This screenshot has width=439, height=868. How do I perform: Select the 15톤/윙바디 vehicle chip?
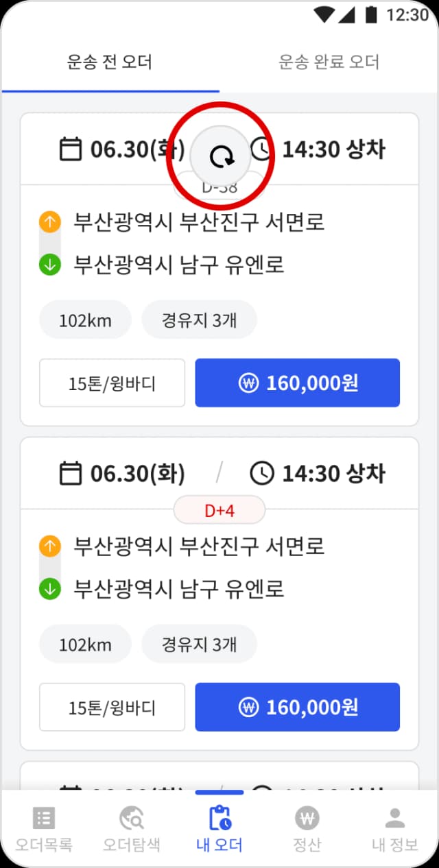coord(112,383)
